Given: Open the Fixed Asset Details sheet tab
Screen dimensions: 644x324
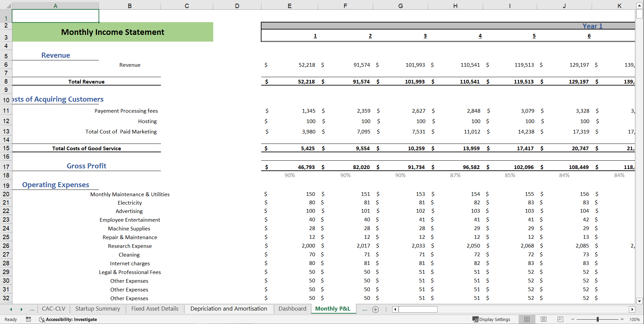Looking at the screenshot, I should click(x=155, y=309).
